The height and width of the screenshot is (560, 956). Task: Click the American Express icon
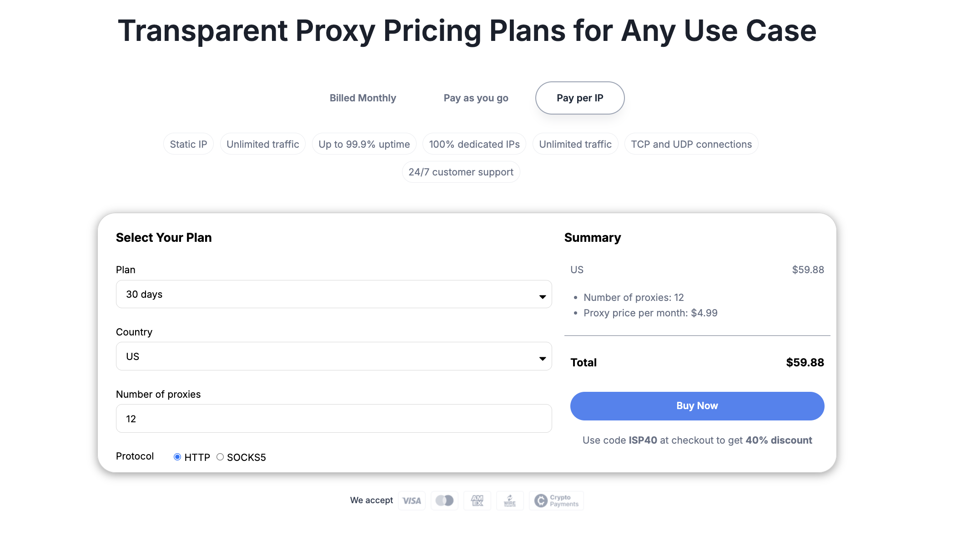[x=477, y=500]
